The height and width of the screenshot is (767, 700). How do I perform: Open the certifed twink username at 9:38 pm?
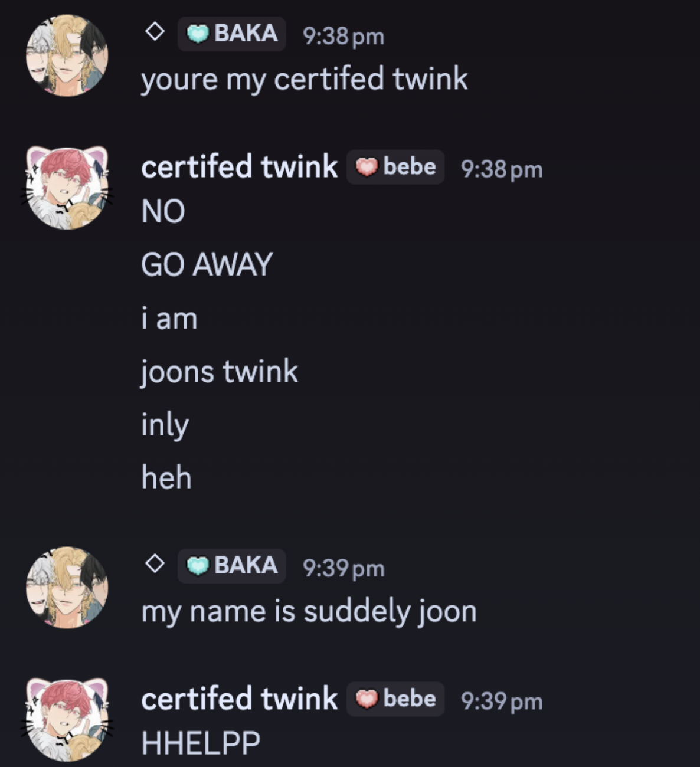tap(239, 166)
